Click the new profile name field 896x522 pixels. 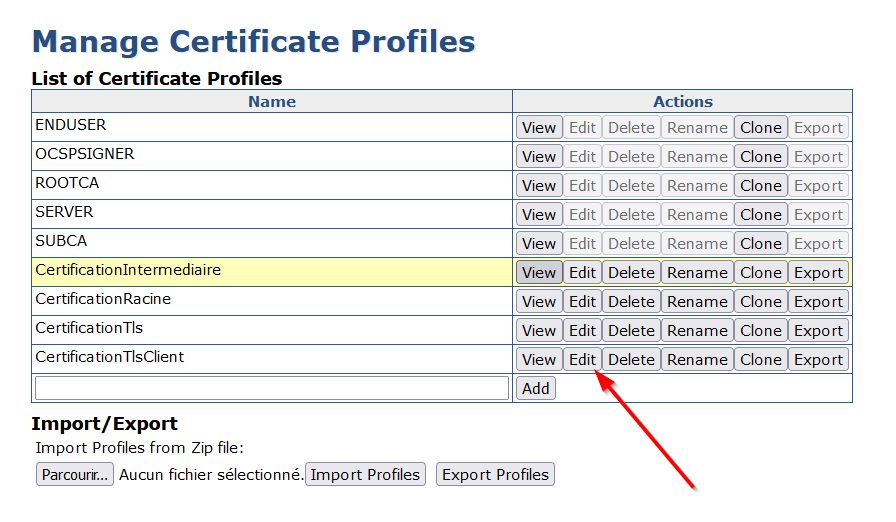tap(272, 388)
